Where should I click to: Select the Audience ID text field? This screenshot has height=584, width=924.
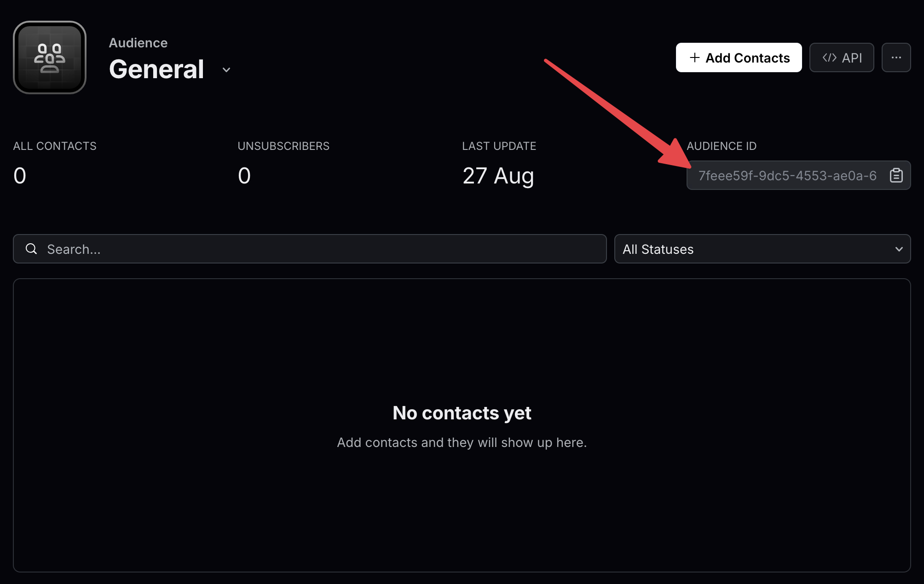787,175
